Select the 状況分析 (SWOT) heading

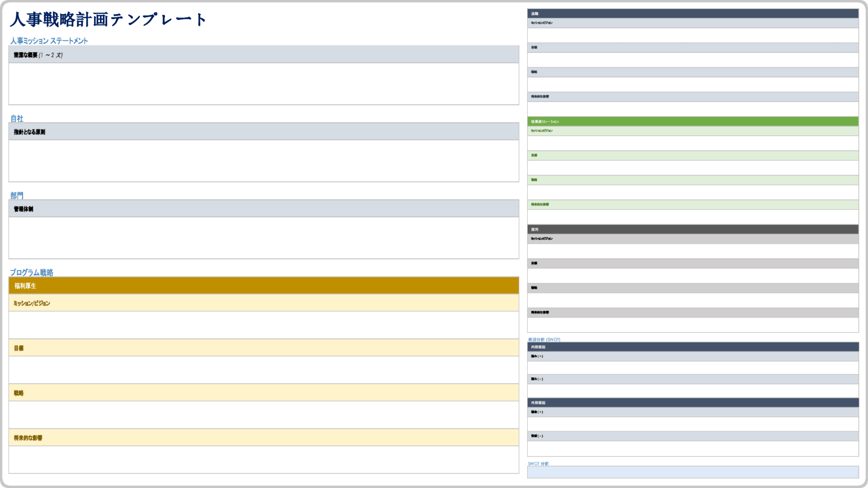click(544, 339)
